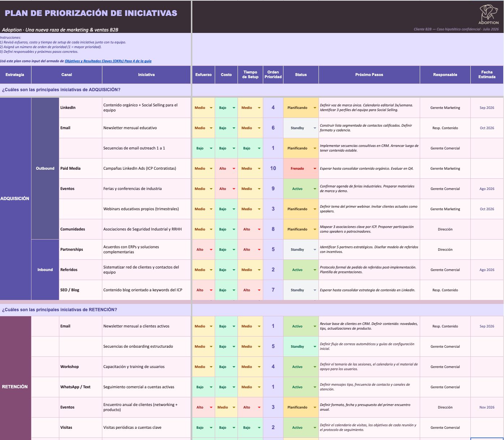This screenshot has width=504, height=440.
Task: Select the Sep 2026 date in LinkedIn row
Action: tap(487, 108)
